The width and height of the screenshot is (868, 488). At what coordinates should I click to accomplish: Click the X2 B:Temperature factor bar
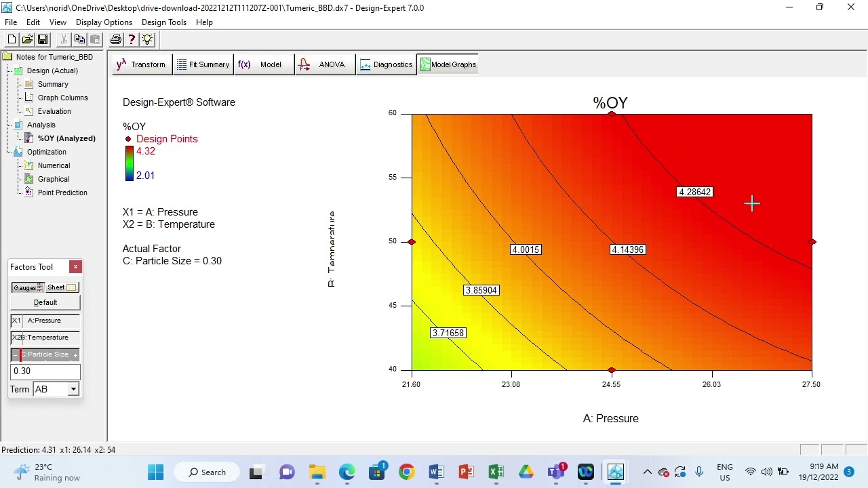pos(45,338)
